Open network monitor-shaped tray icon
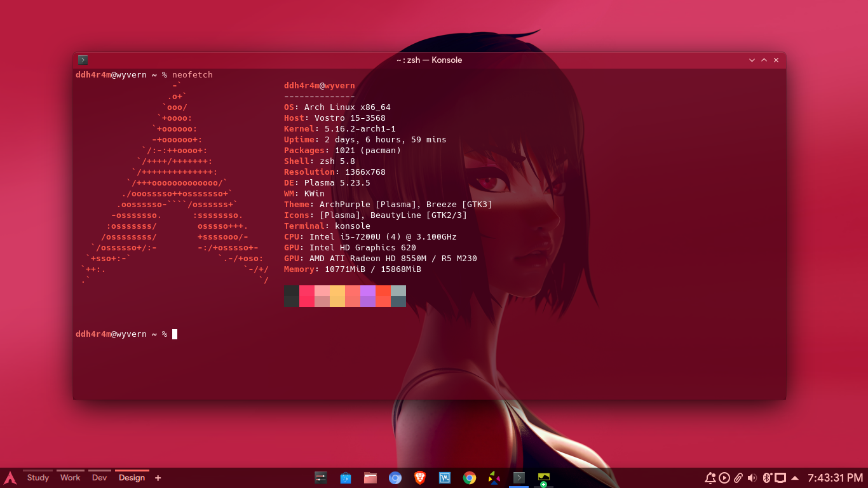868x488 pixels. tap(780, 478)
